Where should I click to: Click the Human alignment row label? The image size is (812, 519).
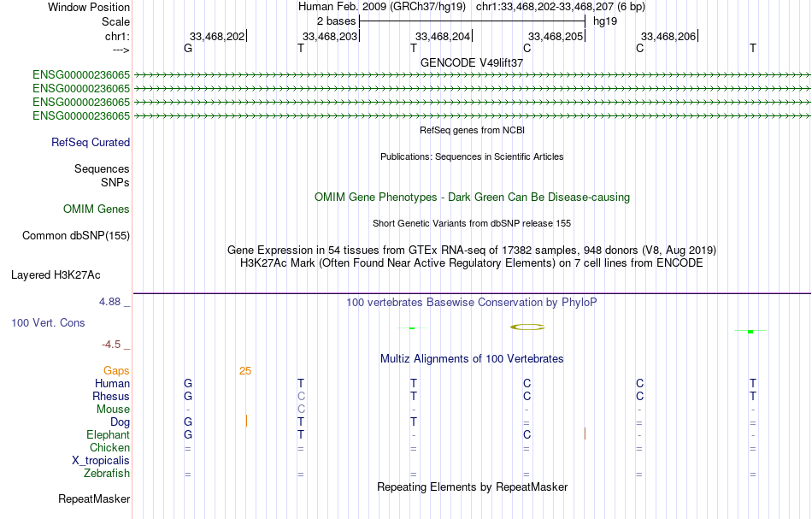(x=112, y=383)
